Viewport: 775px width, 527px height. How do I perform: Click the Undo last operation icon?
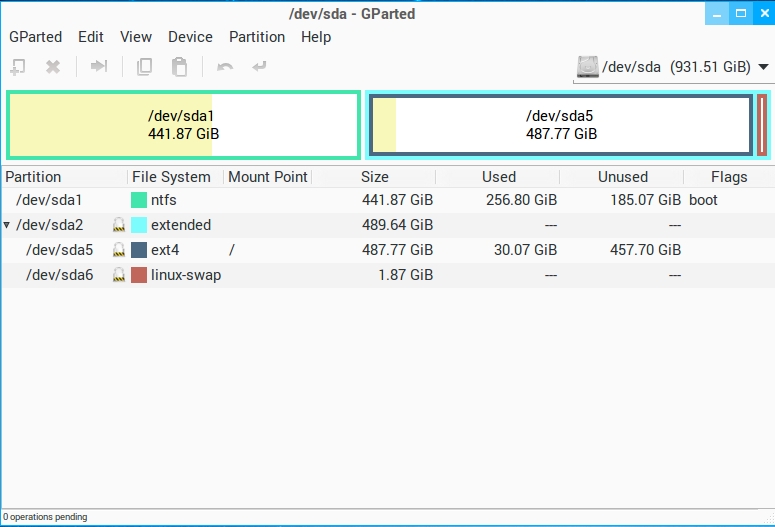pyautogui.click(x=225, y=67)
